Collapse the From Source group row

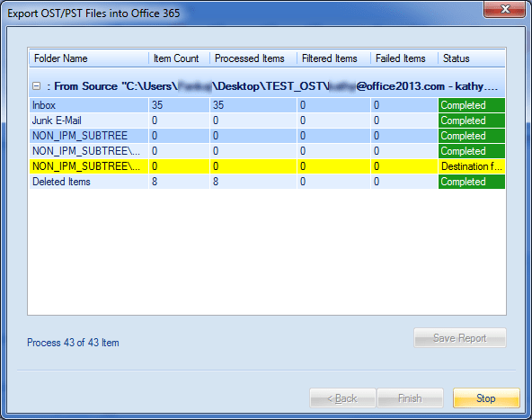[36, 86]
